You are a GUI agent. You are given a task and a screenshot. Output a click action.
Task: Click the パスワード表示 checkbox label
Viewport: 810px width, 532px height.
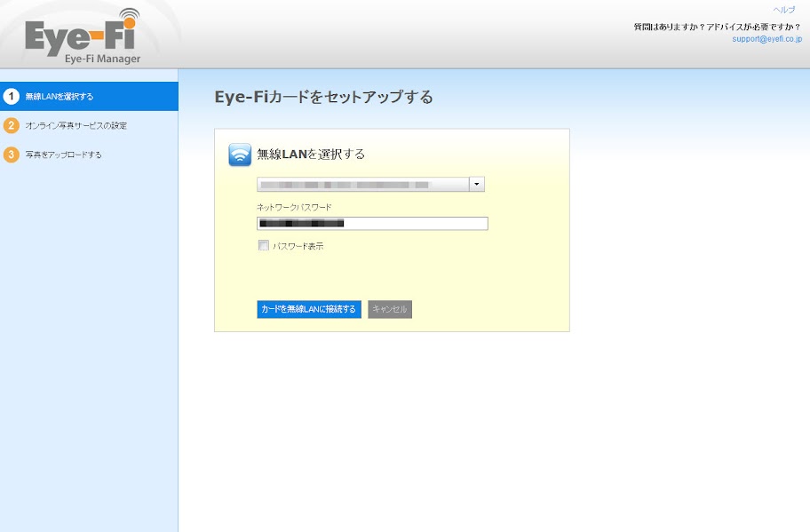pyautogui.click(x=298, y=246)
